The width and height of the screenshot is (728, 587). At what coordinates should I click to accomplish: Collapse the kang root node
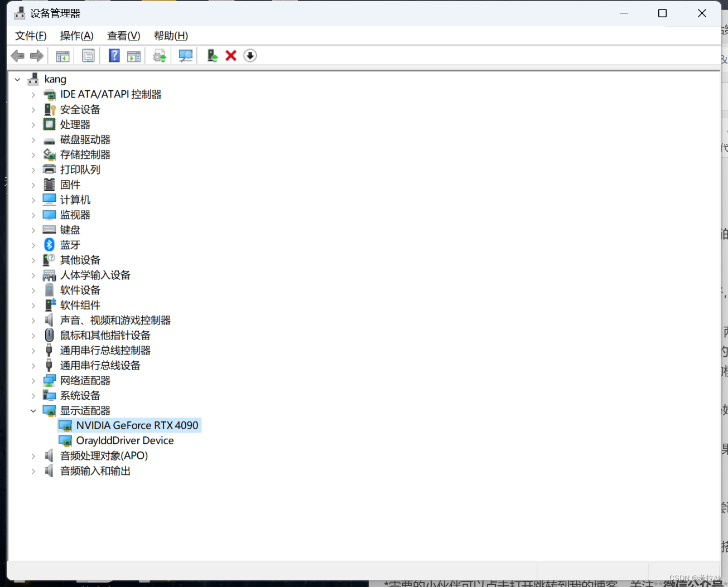coord(17,79)
